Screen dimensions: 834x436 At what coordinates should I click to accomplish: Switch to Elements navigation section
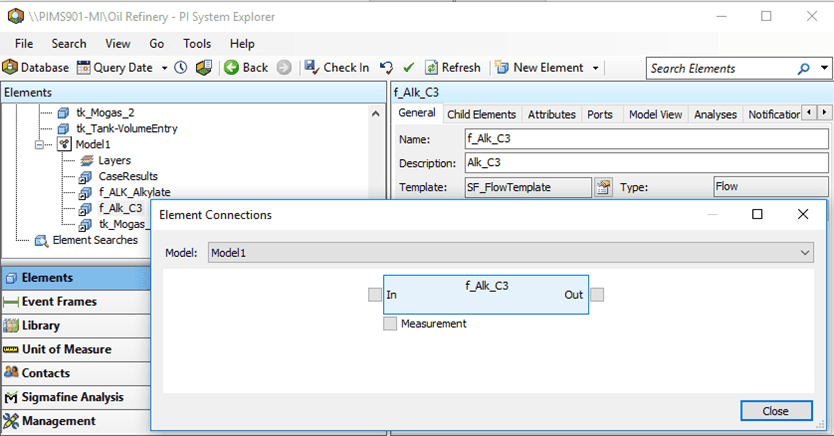pyautogui.click(x=76, y=278)
